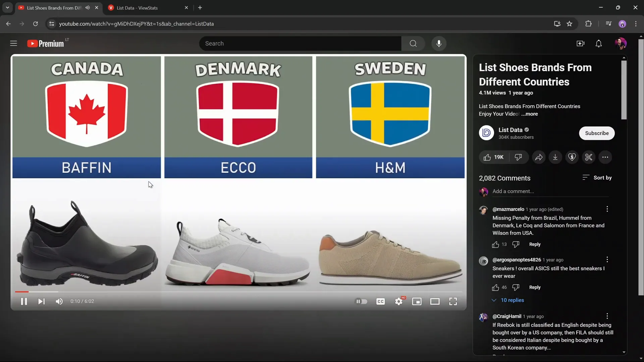Screen dimensions: 644x362
Task: Open the Chrome three-dot menu
Action: pyautogui.click(x=636, y=24)
